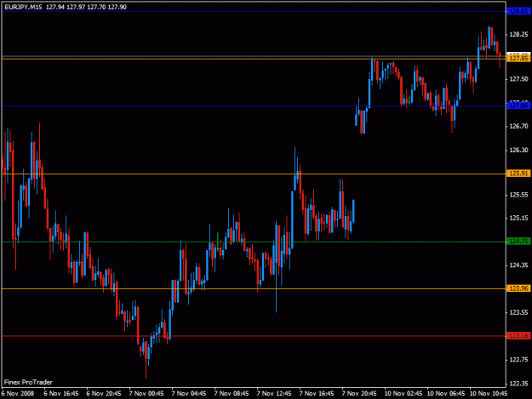Screen dimensions: 532x399
Task: Click the '6 Nov 20:45' time label
Action: 104,393
